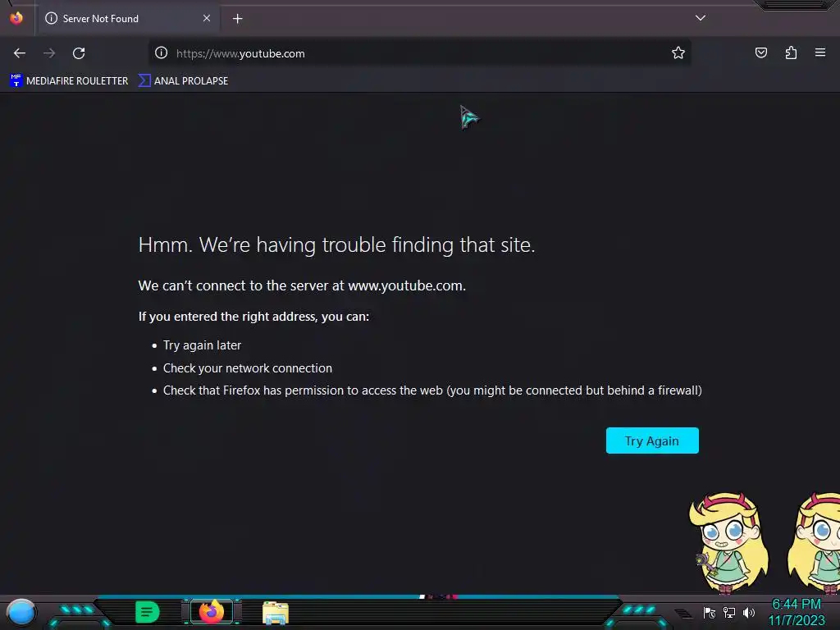
Task: Open the green chat app on the taskbar
Action: point(148,612)
